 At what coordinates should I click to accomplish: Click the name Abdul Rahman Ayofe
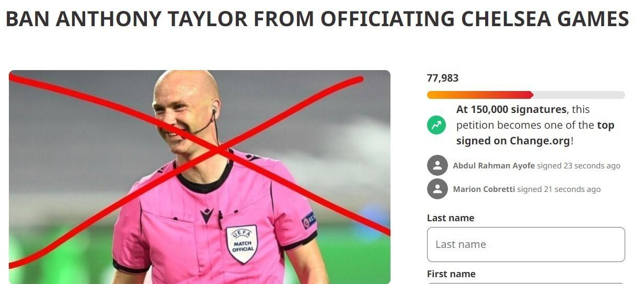(x=494, y=166)
